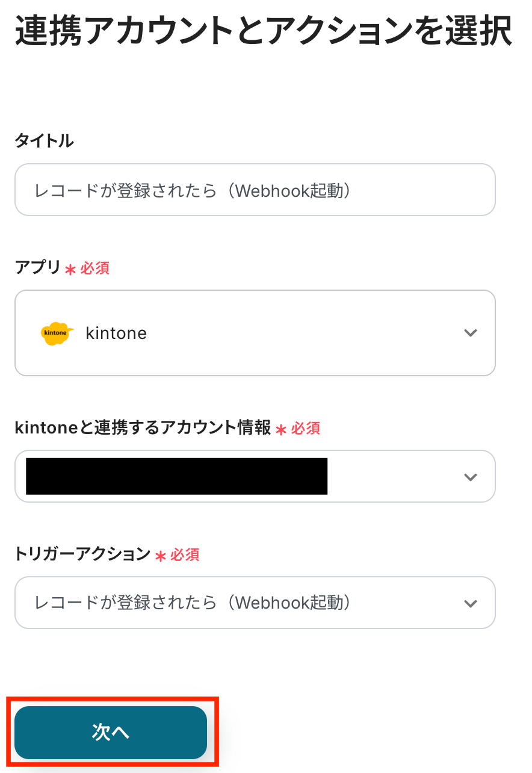
Task: Click the kintone cloud logo icon
Action: pos(57,334)
